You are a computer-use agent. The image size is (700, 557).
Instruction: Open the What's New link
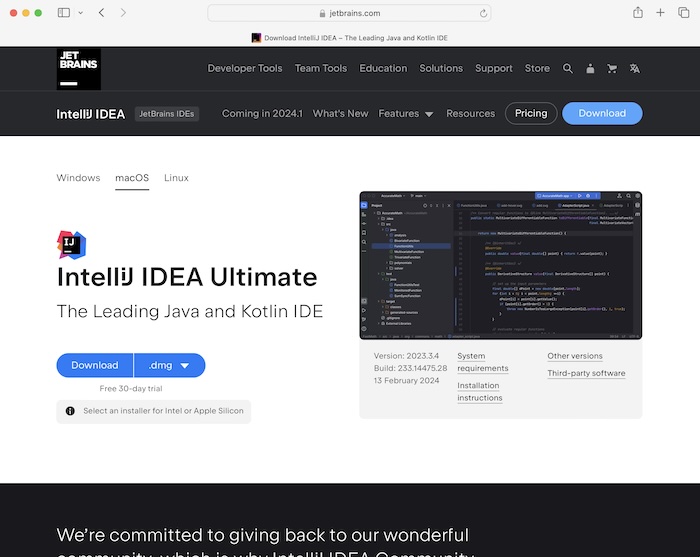[340, 114]
